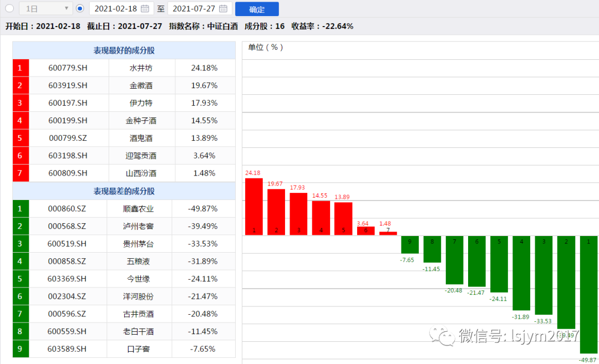This screenshot has width=599, height=364.
Task: Click stock code 600779.SH
Action: coord(68,68)
